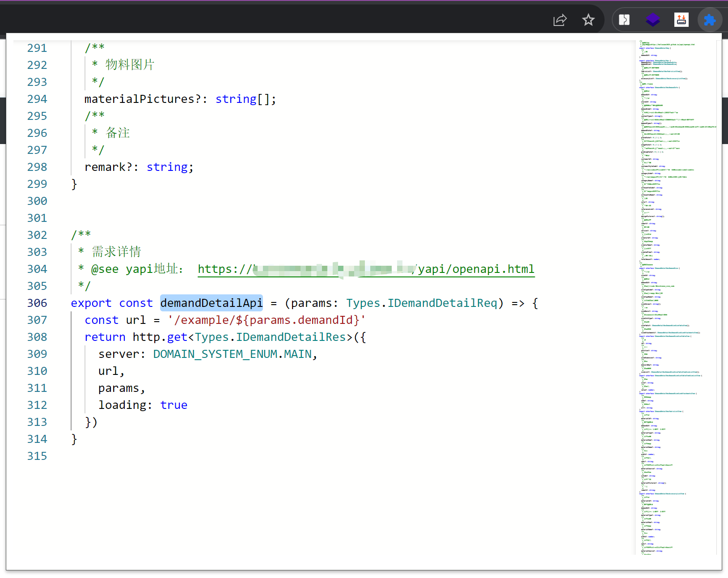Click 'params,' on line 311
This screenshot has width=728, height=578.
coord(122,388)
